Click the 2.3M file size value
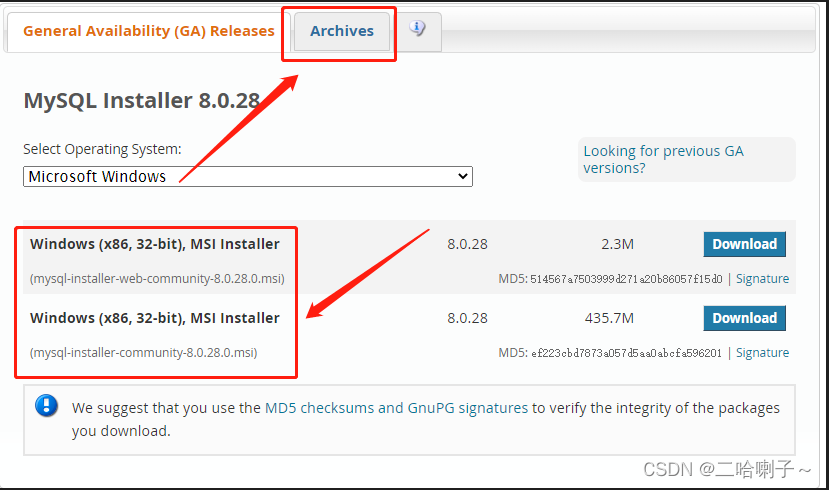829x490 pixels. [x=618, y=244]
